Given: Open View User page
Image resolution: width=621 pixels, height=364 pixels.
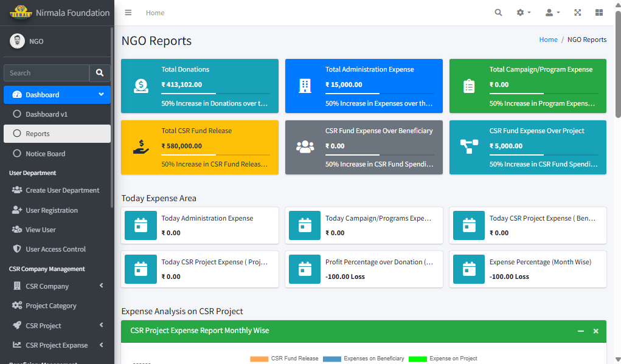Looking at the screenshot, I should (57, 230).
